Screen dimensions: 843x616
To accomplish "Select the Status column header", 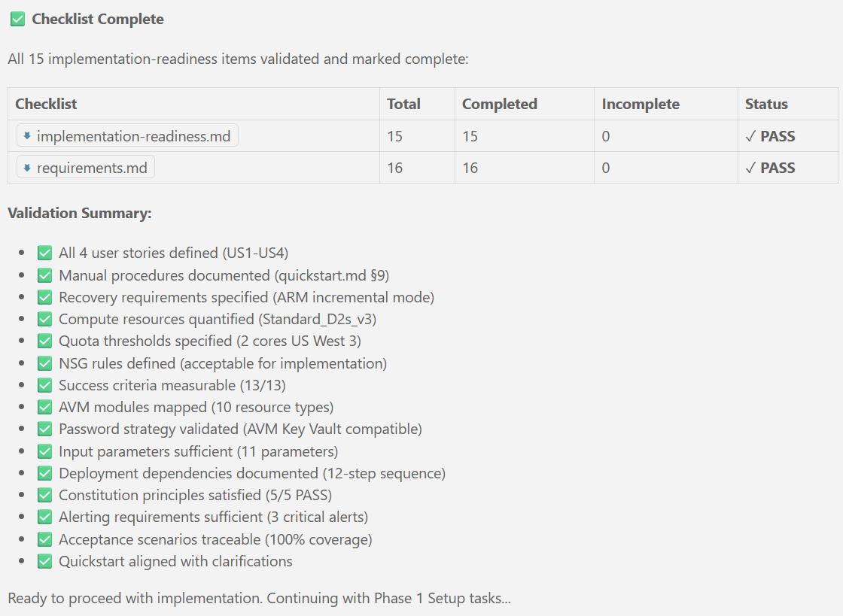I will point(765,103).
